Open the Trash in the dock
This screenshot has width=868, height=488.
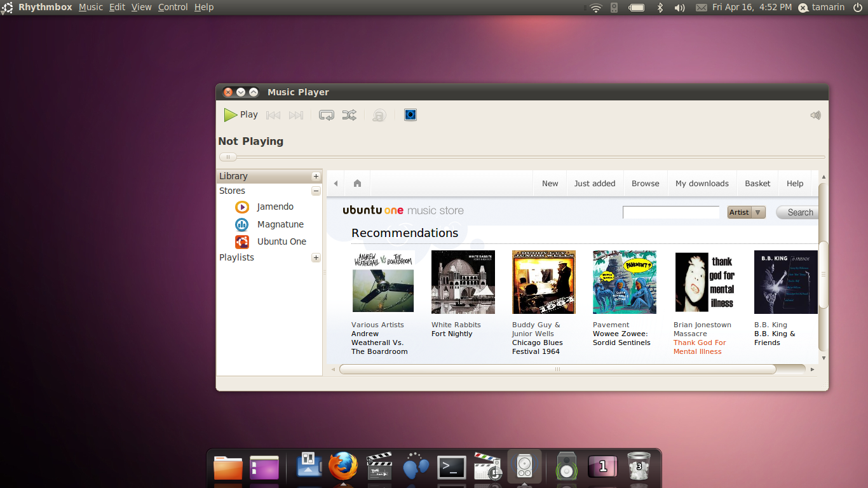click(x=639, y=467)
